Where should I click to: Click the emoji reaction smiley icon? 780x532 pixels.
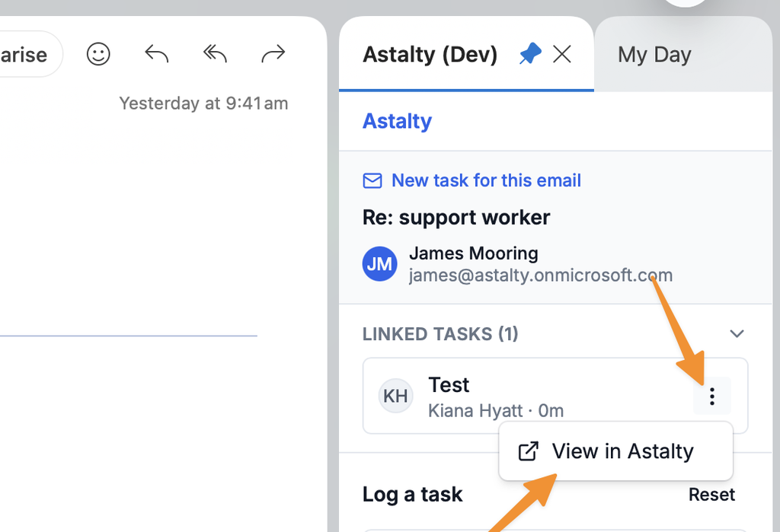(98, 54)
